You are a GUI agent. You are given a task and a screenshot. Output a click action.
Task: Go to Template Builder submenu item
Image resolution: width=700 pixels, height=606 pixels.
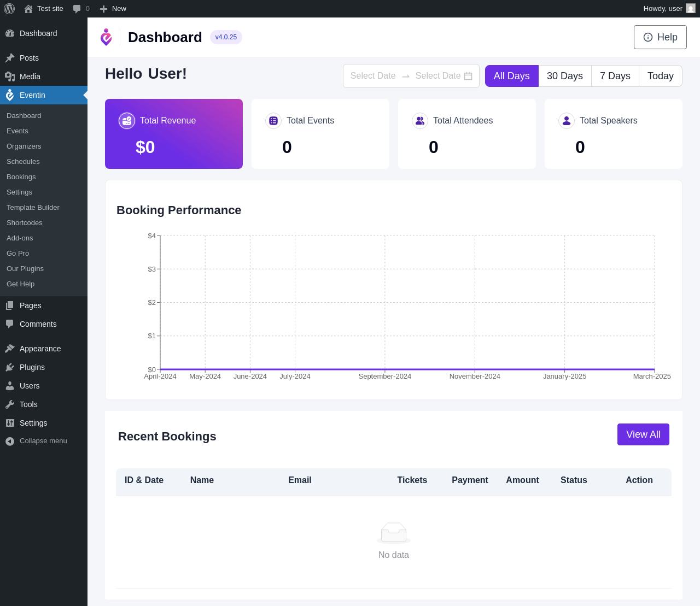(x=33, y=208)
